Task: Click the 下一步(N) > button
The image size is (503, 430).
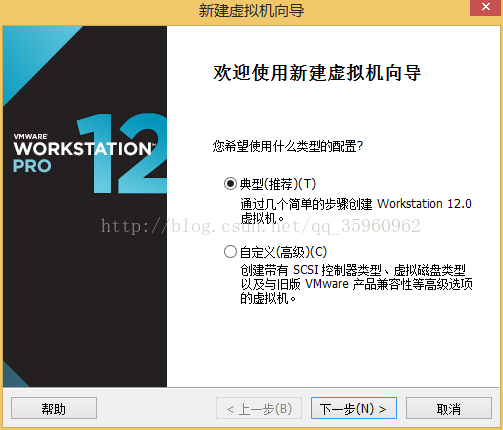Action: click(354, 408)
